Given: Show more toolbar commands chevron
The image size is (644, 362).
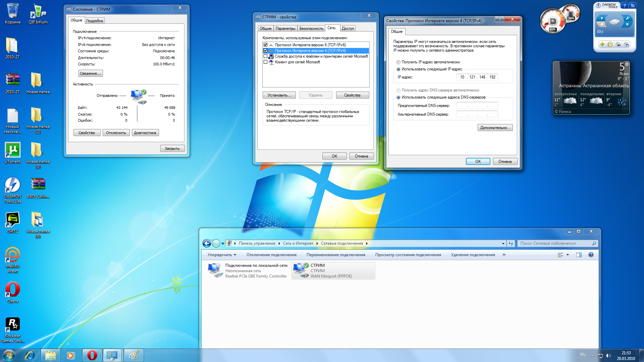Looking at the screenshot, I should [x=504, y=255].
